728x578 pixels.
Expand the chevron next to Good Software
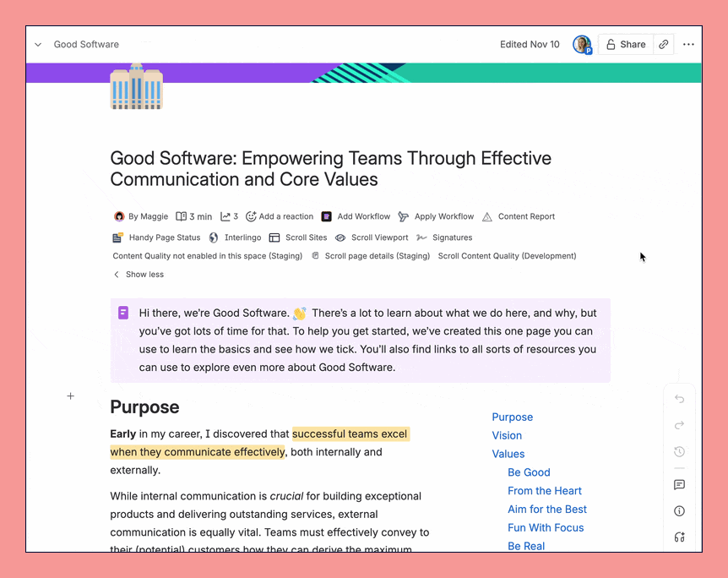37,44
